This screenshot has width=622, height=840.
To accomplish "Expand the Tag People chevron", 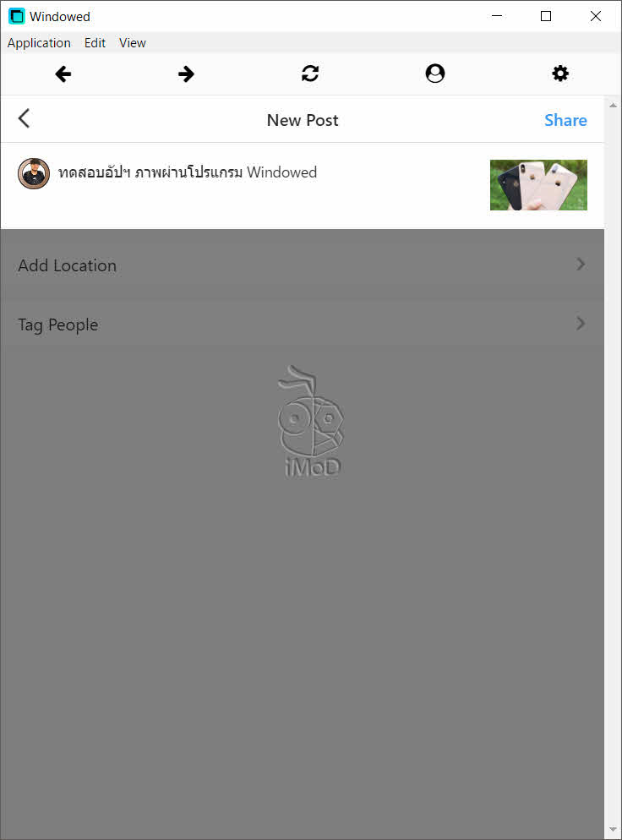I will pyautogui.click(x=581, y=323).
